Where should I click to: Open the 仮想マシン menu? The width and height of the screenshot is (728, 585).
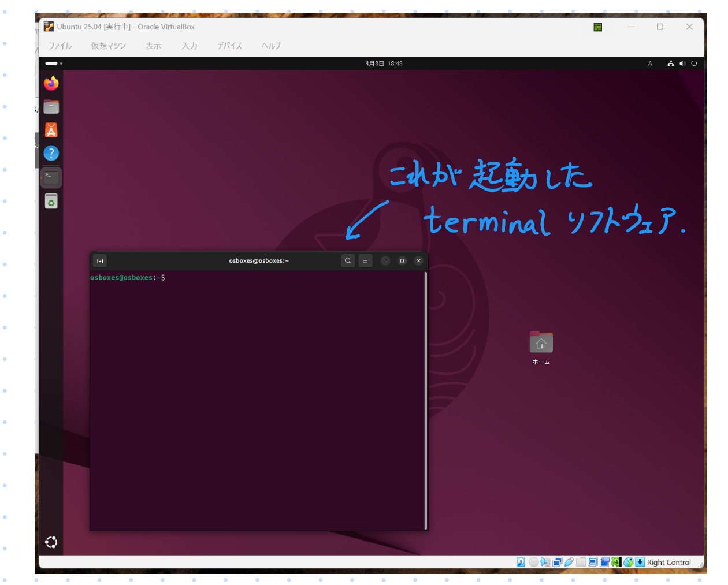[x=108, y=46]
